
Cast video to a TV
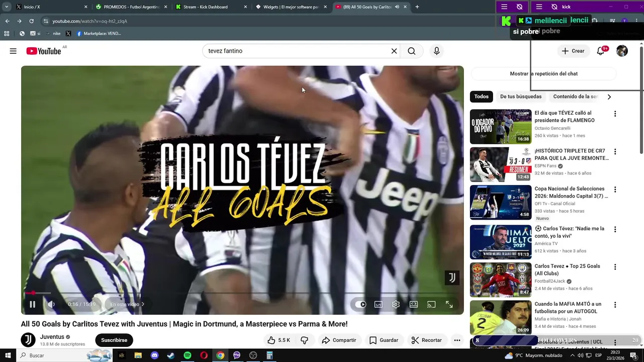(431, 304)
